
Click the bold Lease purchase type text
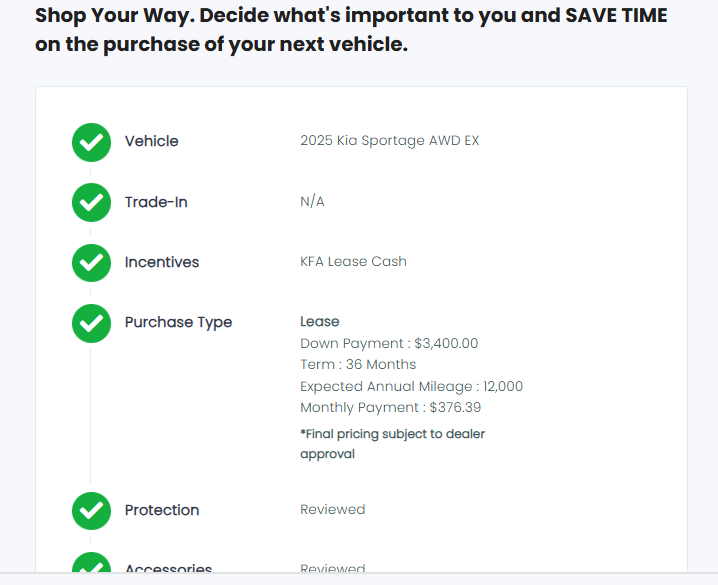click(x=320, y=322)
